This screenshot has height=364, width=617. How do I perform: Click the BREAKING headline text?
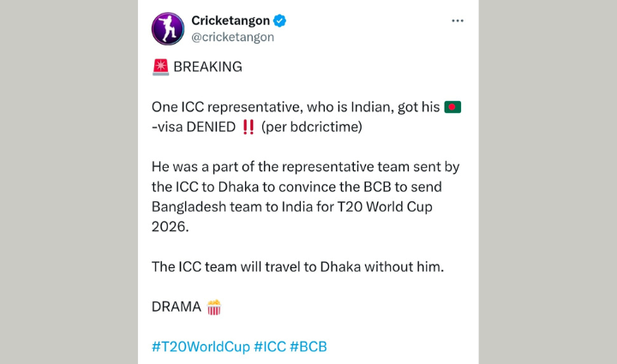tap(207, 67)
